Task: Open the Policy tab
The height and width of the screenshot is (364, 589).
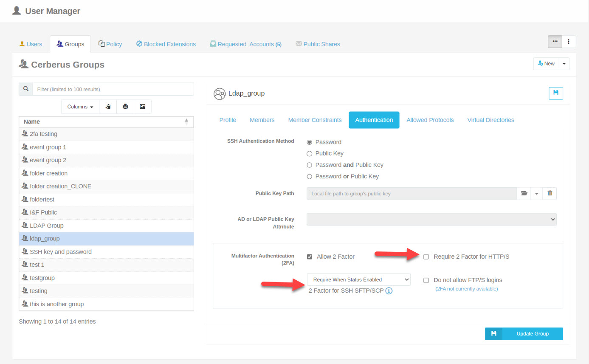Action: [x=110, y=44]
